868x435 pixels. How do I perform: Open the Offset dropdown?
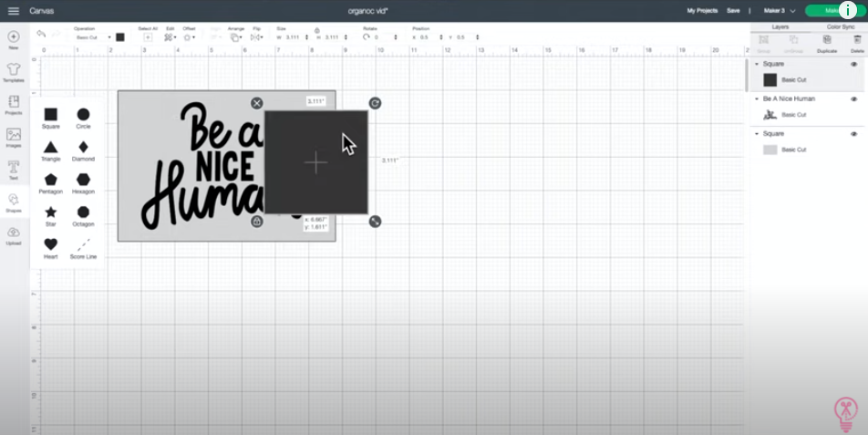coord(190,37)
